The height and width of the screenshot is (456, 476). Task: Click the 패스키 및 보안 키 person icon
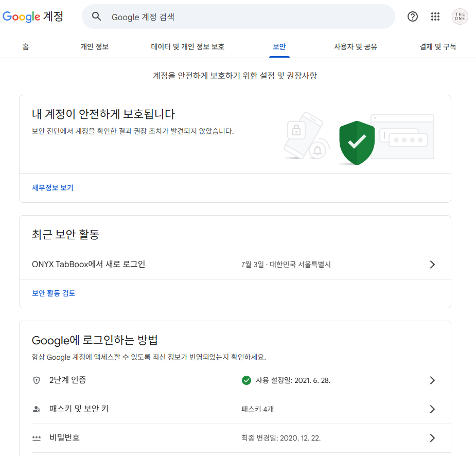tap(36, 409)
